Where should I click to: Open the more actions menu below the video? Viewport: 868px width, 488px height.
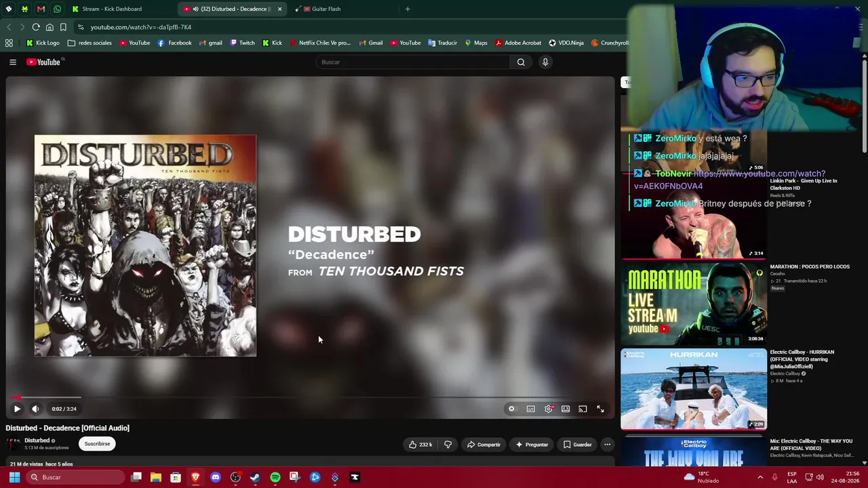(x=607, y=445)
